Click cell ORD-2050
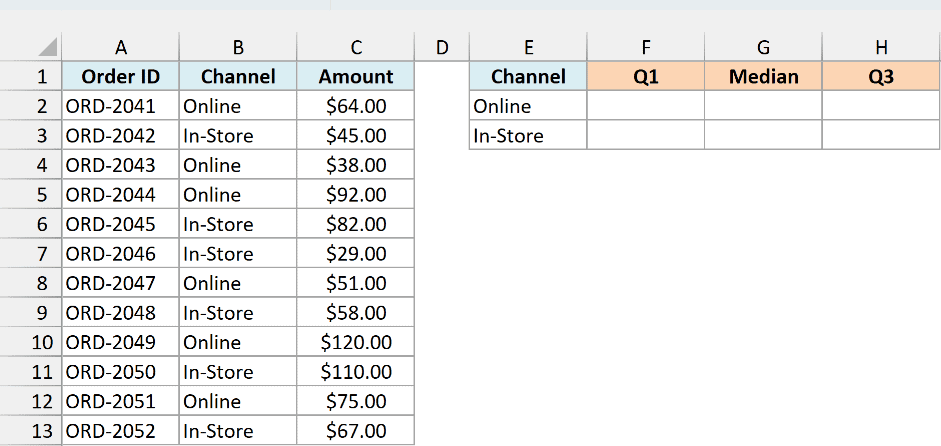 [x=121, y=372]
